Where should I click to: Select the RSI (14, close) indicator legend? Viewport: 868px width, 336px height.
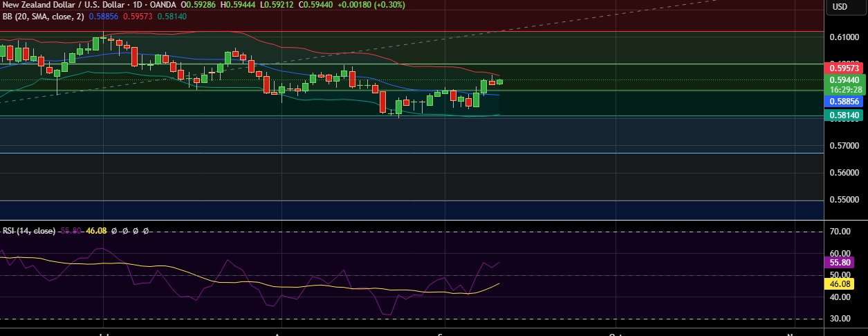[28, 231]
